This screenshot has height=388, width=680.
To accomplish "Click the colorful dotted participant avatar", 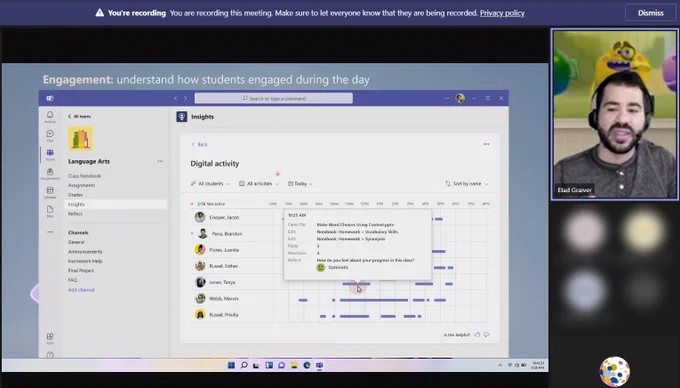I will (x=615, y=372).
